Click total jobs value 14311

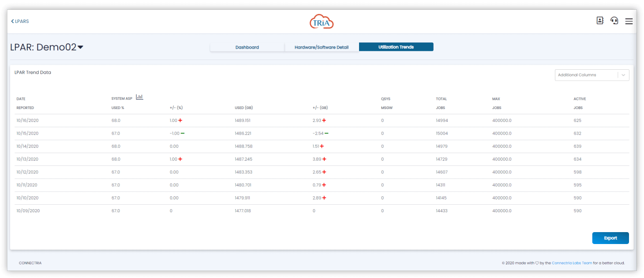441,185
